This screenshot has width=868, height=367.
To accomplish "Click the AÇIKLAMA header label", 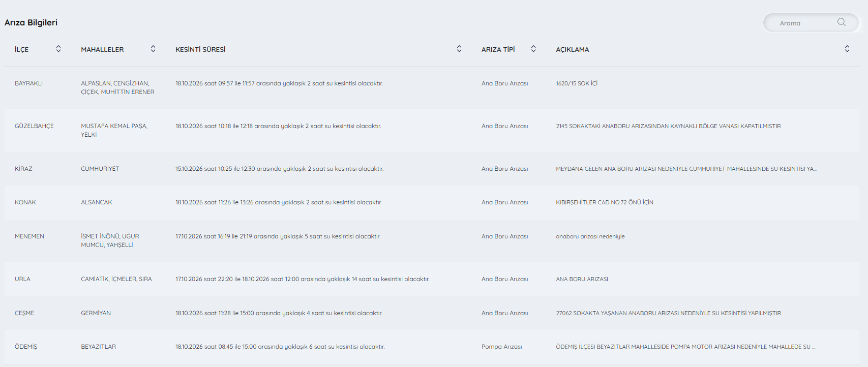I will 572,49.
